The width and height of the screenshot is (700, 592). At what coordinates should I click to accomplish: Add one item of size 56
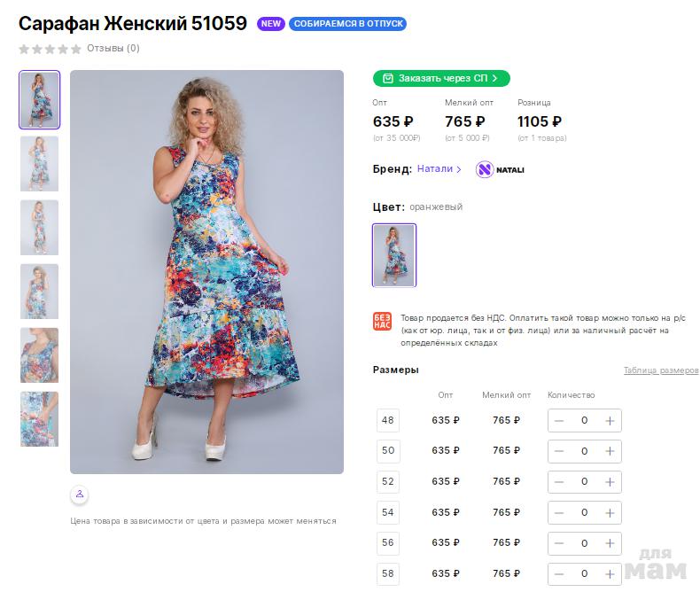610,543
